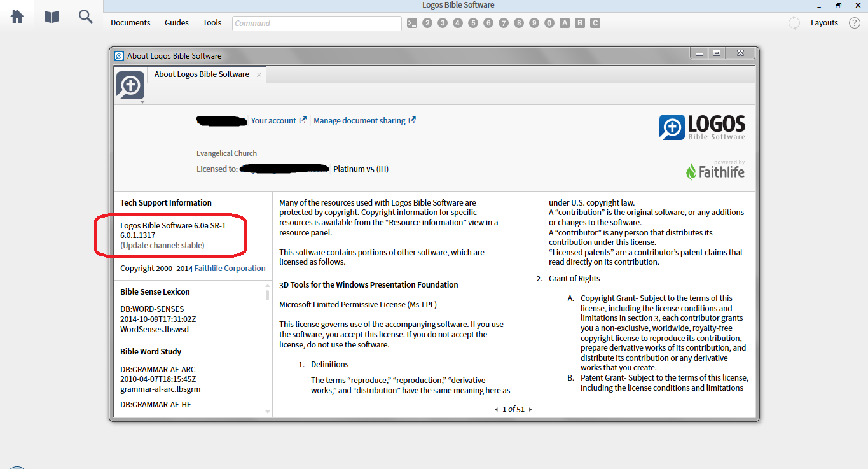Go to next page of license text

coord(530,410)
